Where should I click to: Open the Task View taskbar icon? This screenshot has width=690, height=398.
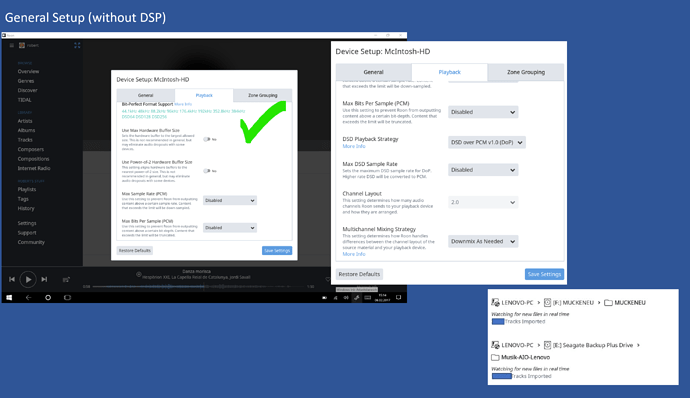(x=67, y=298)
